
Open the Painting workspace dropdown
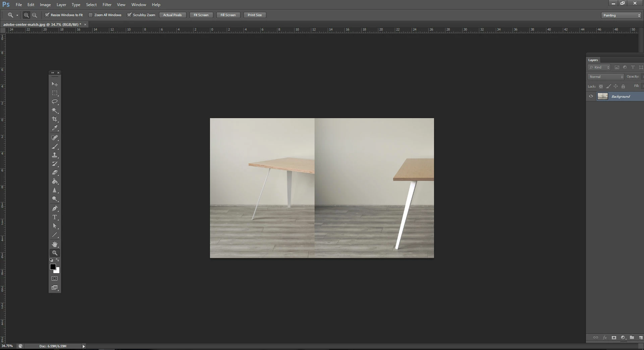(621, 15)
